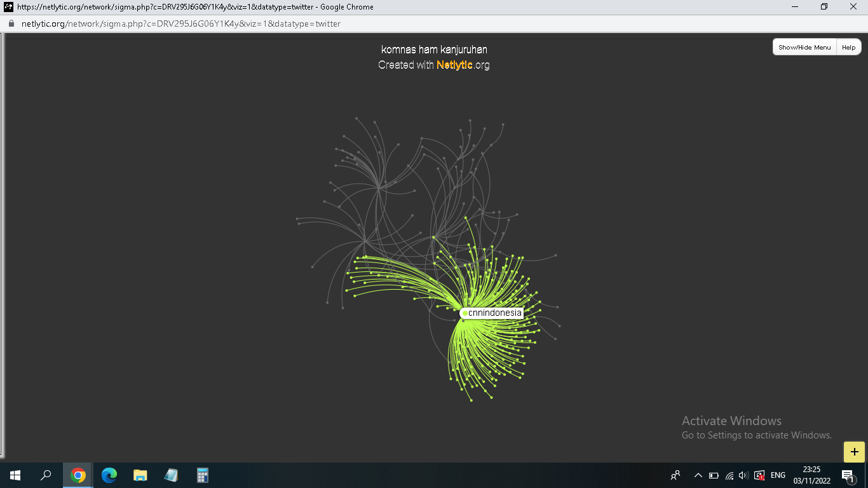Open the notification center icon
Viewport: 868px width, 488px height.
pos(848,475)
